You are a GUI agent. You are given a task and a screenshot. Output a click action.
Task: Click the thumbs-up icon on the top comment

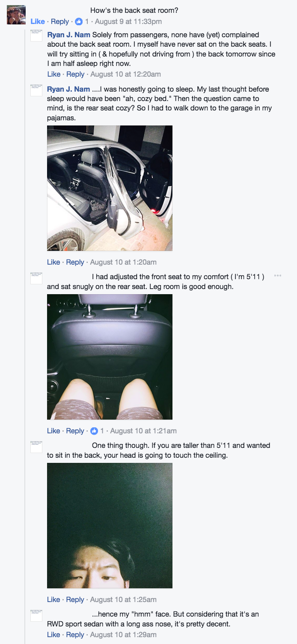(79, 21)
